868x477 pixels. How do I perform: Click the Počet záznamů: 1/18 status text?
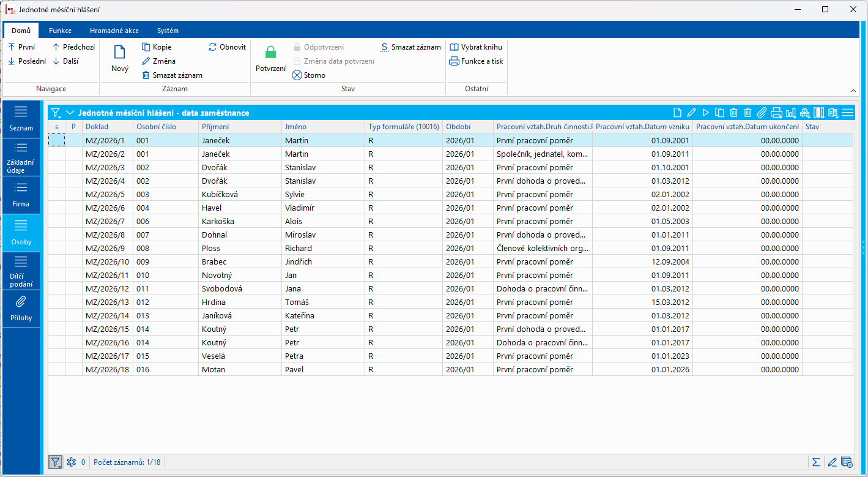(x=127, y=462)
